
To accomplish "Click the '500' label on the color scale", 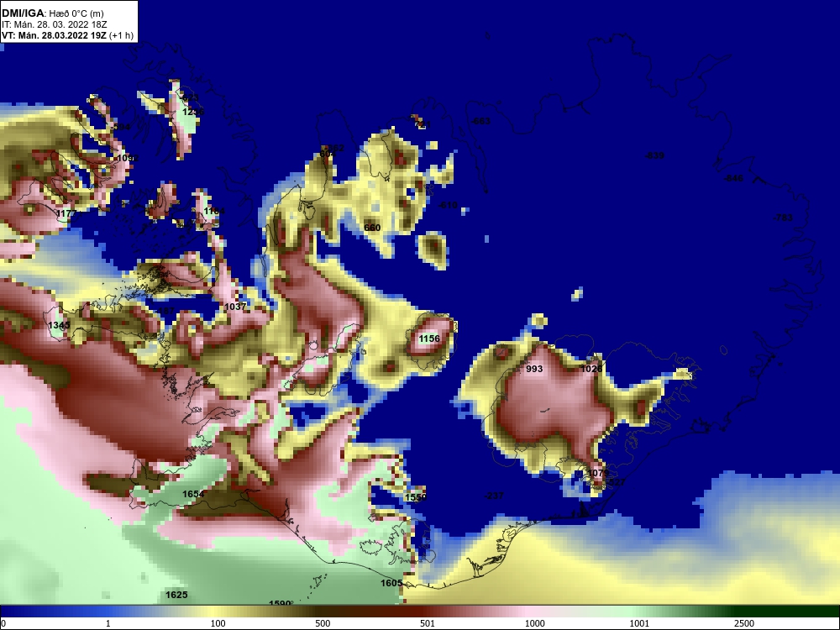I will [x=323, y=623].
